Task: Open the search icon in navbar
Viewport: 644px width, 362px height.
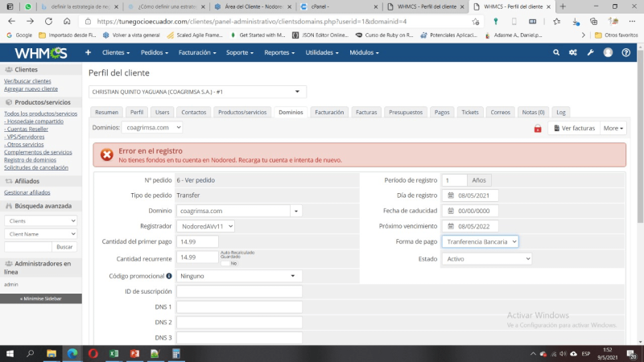Action: [556, 52]
